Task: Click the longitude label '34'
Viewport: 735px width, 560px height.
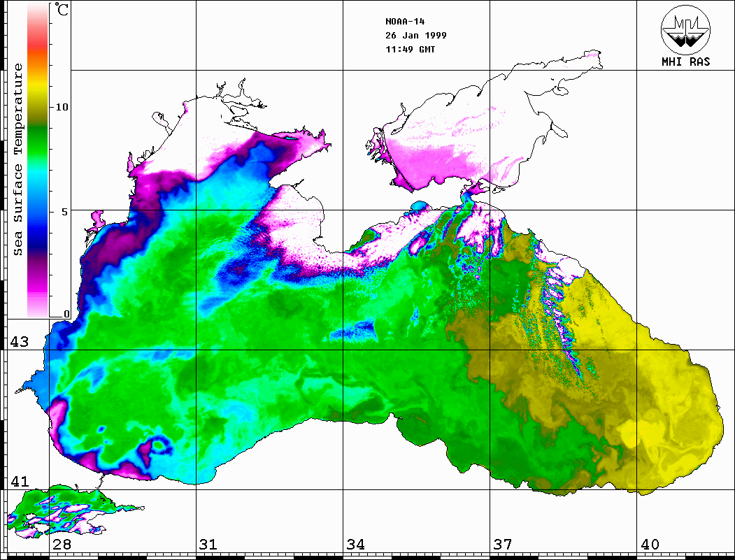Action: [x=356, y=545]
